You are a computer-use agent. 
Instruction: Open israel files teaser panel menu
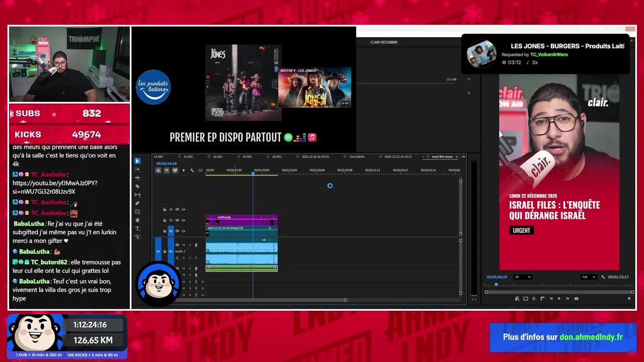point(457,157)
